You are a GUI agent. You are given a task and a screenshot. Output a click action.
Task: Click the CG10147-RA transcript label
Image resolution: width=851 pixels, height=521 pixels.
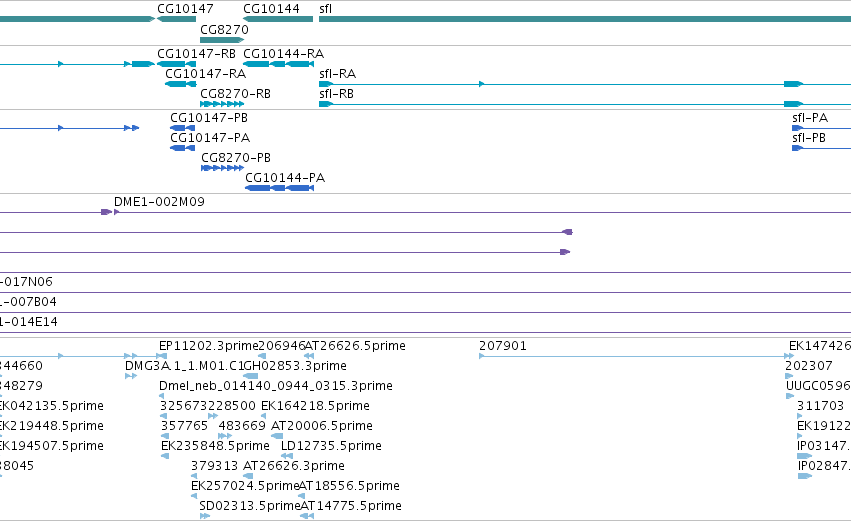(x=205, y=74)
